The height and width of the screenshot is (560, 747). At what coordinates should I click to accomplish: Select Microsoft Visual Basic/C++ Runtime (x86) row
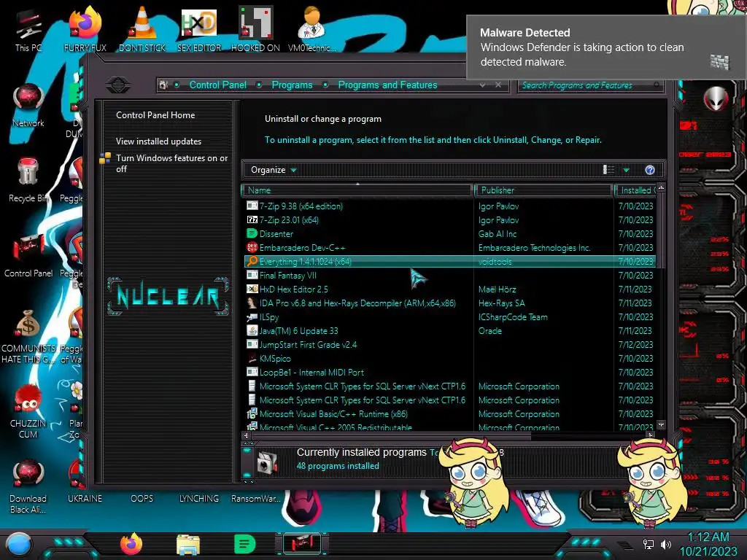(x=449, y=414)
